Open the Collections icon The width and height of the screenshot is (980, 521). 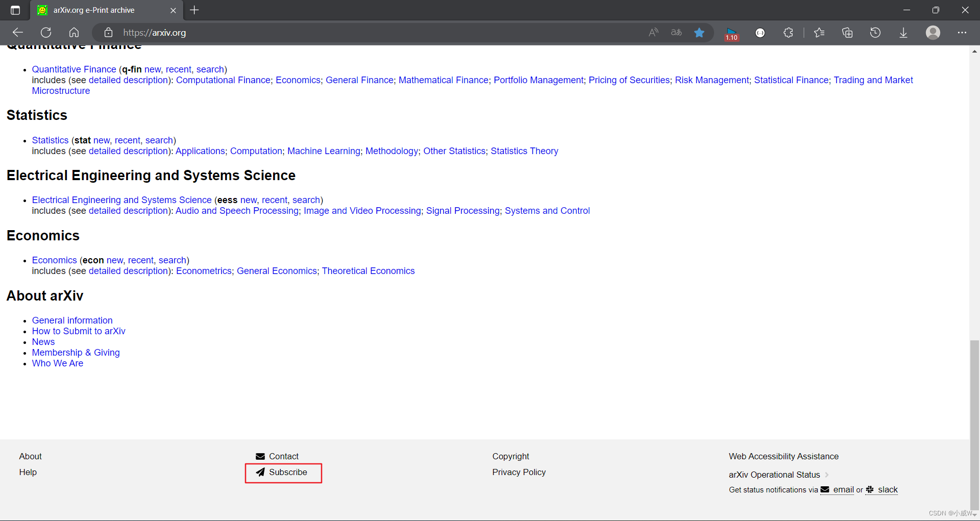847,33
